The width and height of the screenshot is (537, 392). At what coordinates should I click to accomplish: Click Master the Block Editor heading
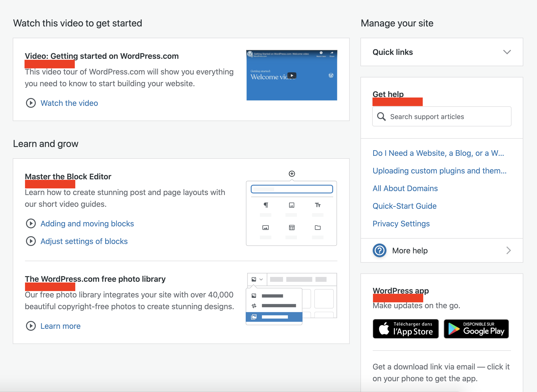[68, 176]
